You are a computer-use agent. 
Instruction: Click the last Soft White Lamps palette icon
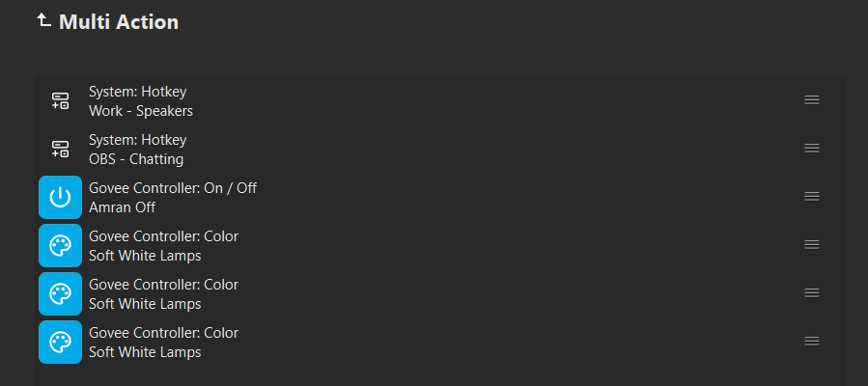(60, 342)
